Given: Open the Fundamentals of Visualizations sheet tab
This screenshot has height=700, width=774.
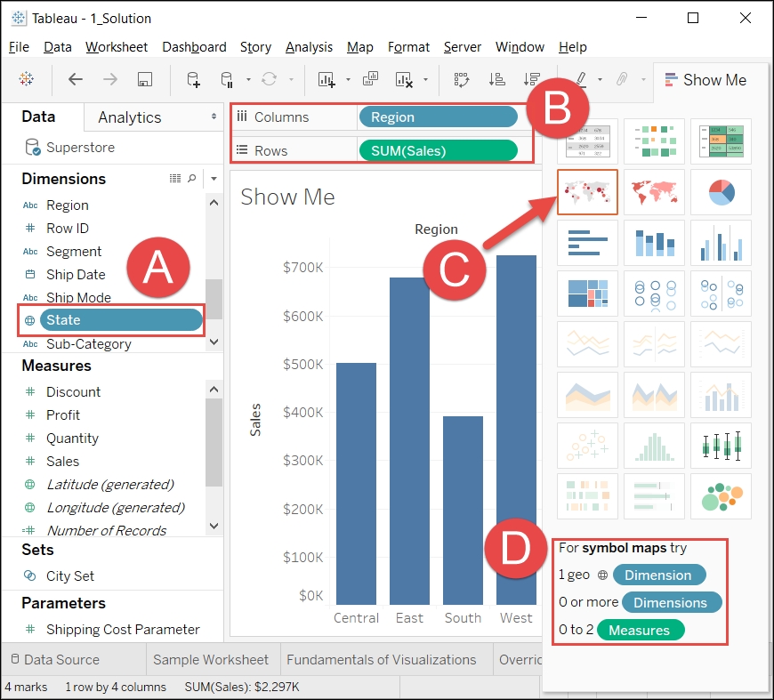Looking at the screenshot, I should tap(381, 659).
